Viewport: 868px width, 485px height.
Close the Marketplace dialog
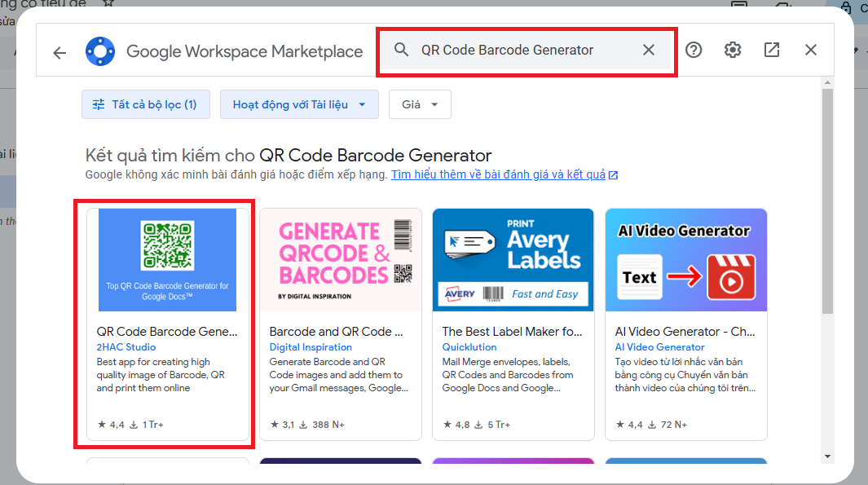[x=811, y=50]
